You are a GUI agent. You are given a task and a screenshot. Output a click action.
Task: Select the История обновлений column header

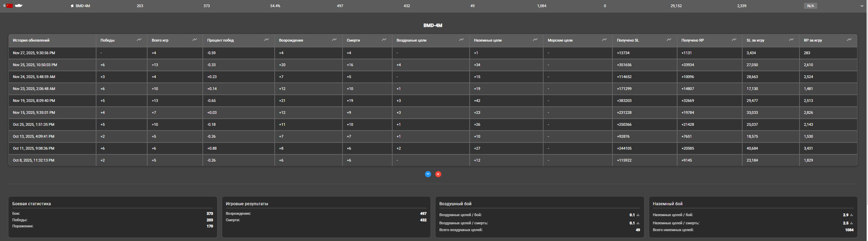(31, 40)
